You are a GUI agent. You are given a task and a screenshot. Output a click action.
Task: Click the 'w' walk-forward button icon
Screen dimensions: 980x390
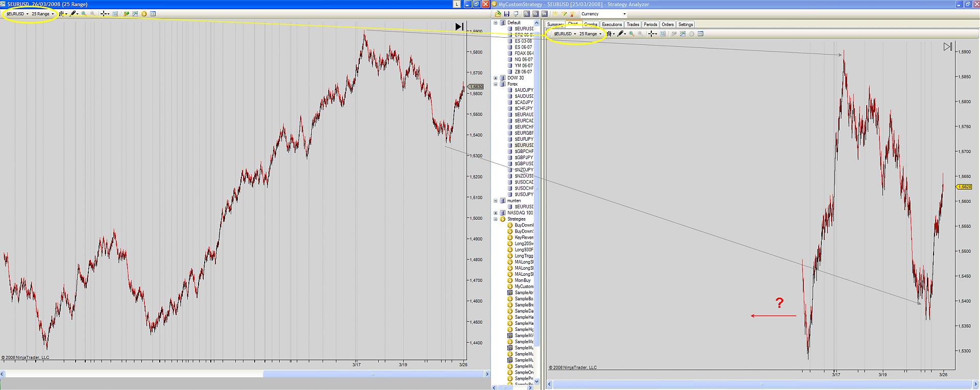tap(545, 14)
